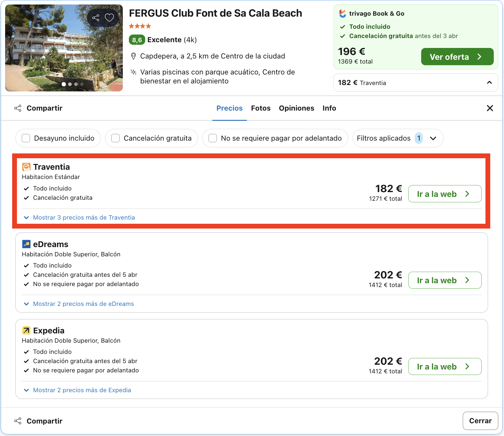Click Ir a la web for Expedia
504x436 pixels.
tap(445, 366)
